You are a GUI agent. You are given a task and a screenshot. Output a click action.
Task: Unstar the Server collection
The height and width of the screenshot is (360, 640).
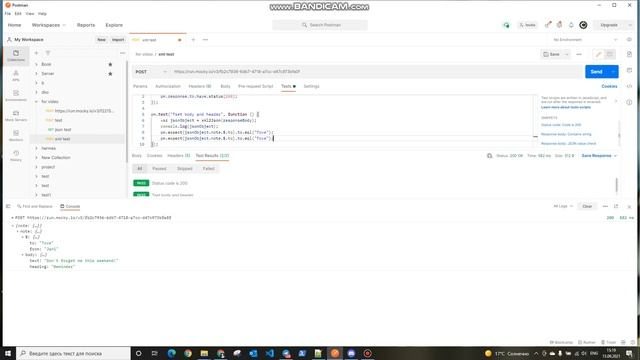point(110,74)
